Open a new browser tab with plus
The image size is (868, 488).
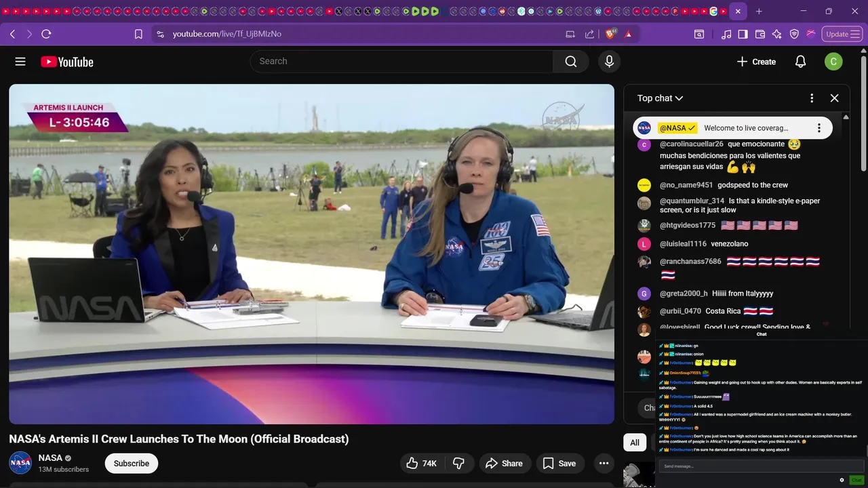(x=759, y=12)
